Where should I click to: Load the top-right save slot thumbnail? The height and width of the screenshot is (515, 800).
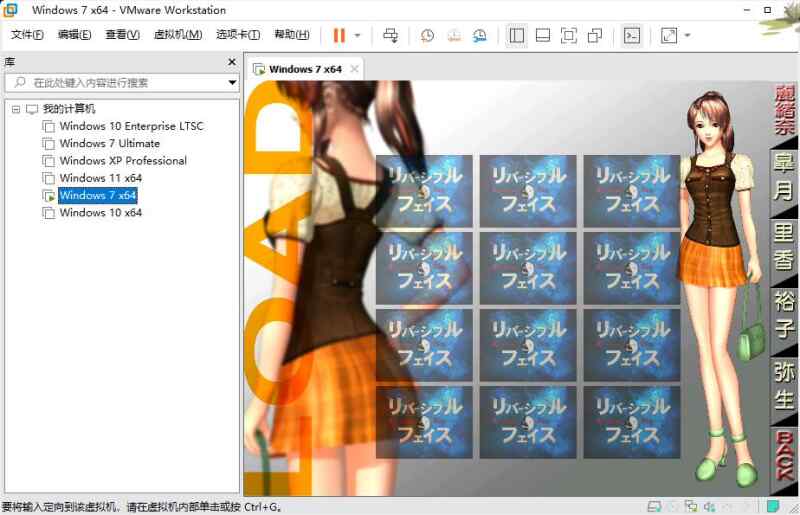632,191
